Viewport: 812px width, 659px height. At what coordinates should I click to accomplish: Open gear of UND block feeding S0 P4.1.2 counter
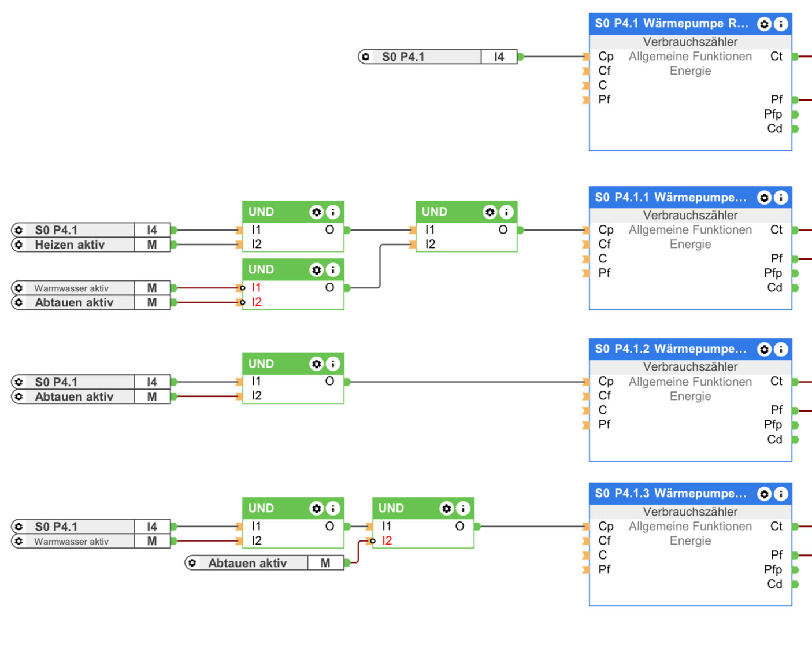tap(316, 364)
